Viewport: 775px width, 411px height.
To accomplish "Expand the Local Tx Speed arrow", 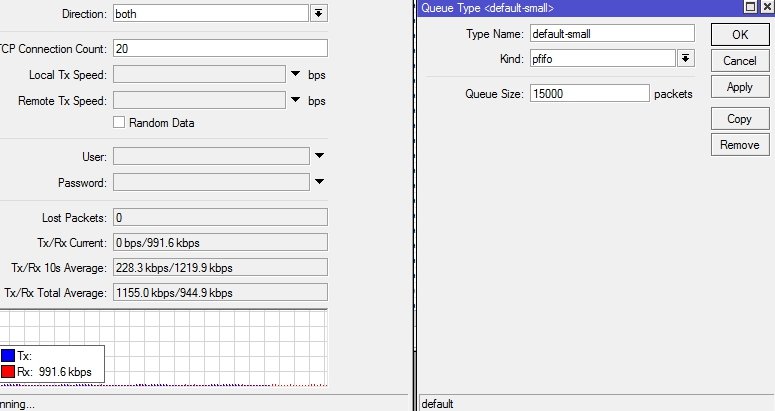I will point(296,74).
